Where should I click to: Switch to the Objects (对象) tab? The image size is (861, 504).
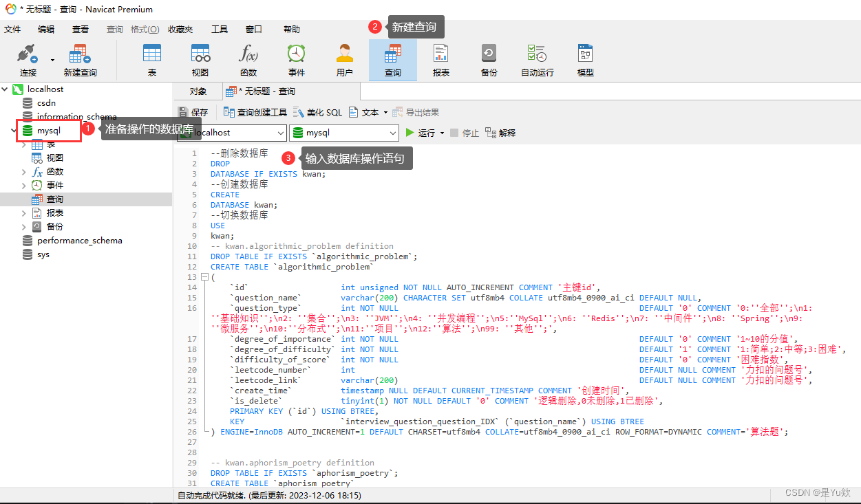(198, 91)
